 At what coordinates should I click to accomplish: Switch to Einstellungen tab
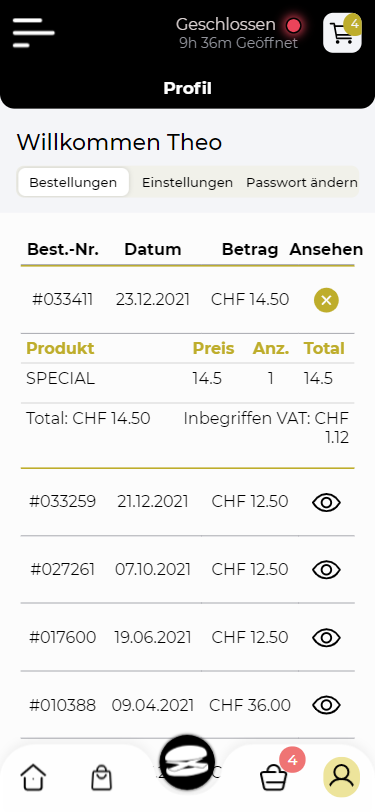point(188,182)
